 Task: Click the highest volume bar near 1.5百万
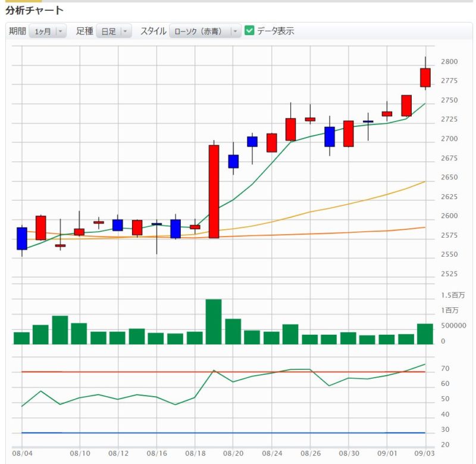click(x=214, y=322)
